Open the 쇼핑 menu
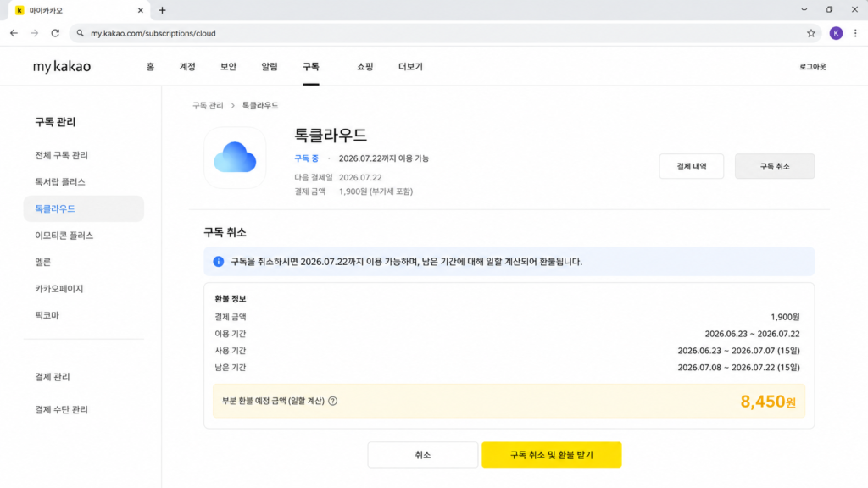Viewport: 868px width, 488px height. (x=364, y=66)
